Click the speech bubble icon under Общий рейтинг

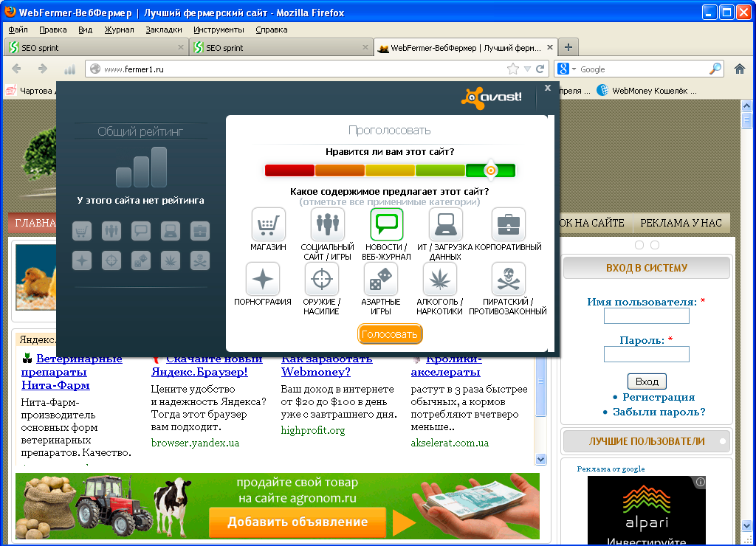[x=141, y=231]
